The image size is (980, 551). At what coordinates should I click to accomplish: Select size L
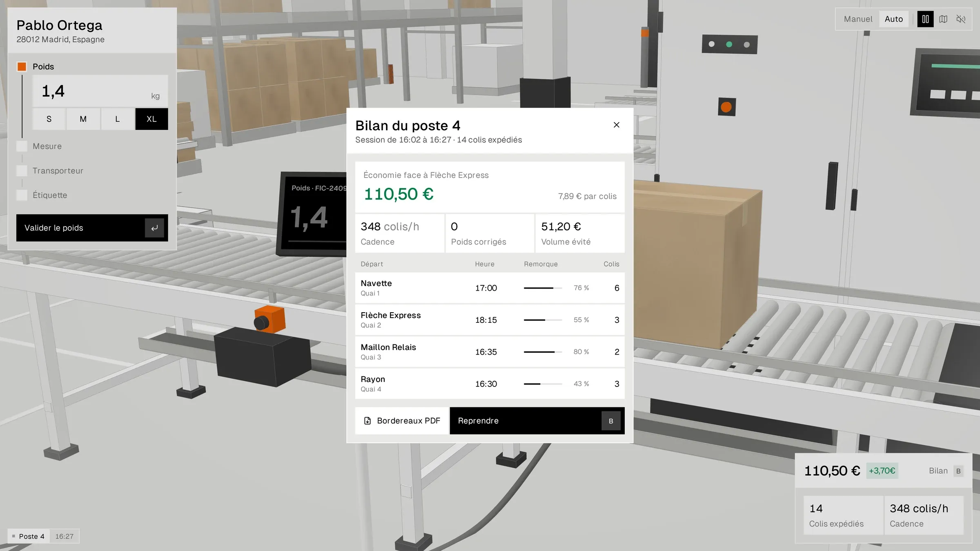coord(118,119)
